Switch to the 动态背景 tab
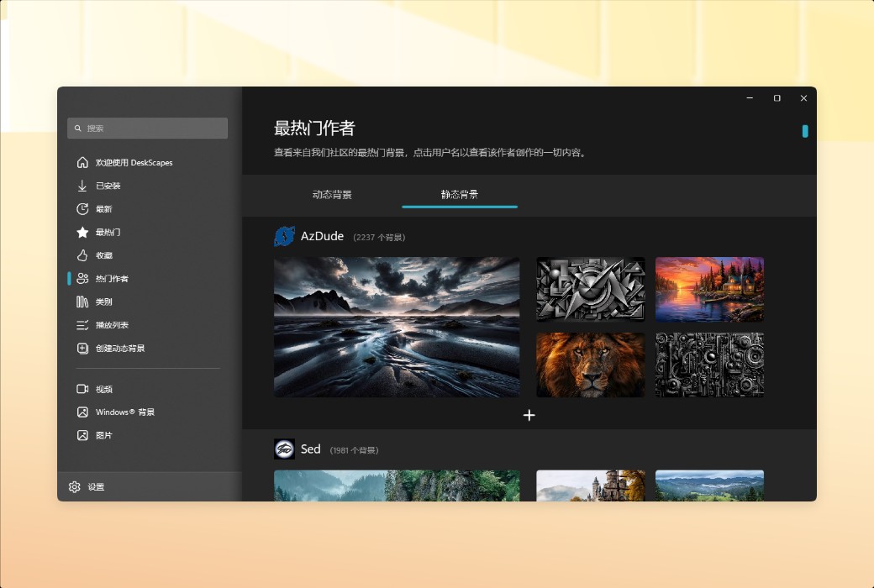 click(331, 195)
